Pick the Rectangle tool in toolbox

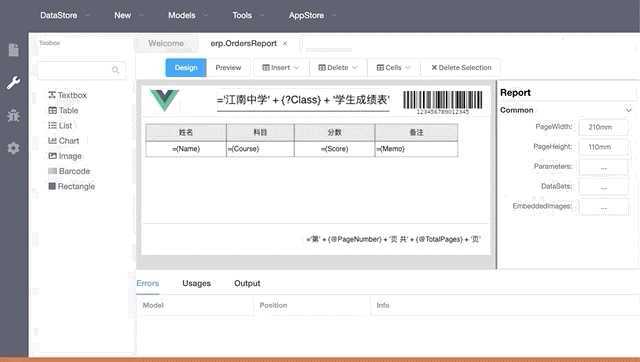pyautogui.click(x=71, y=186)
